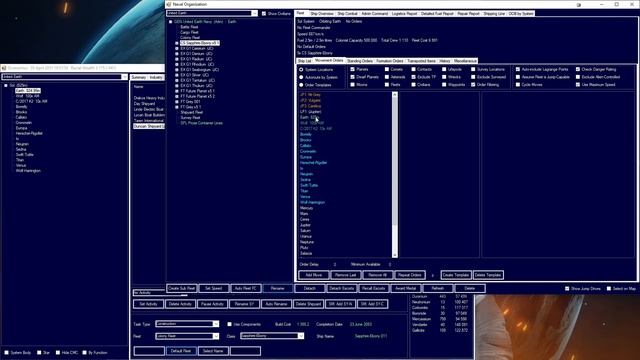Toggle the Use Maximum Speed checkbox

click(x=578, y=84)
